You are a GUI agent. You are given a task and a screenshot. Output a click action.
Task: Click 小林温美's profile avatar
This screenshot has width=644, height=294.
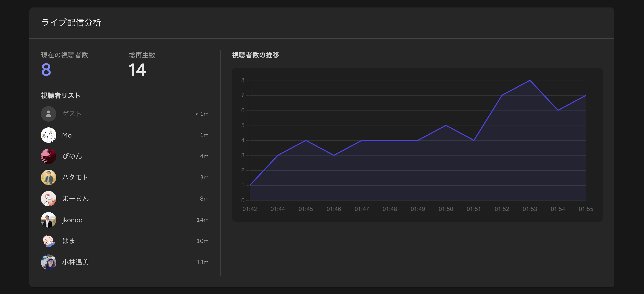49,262
